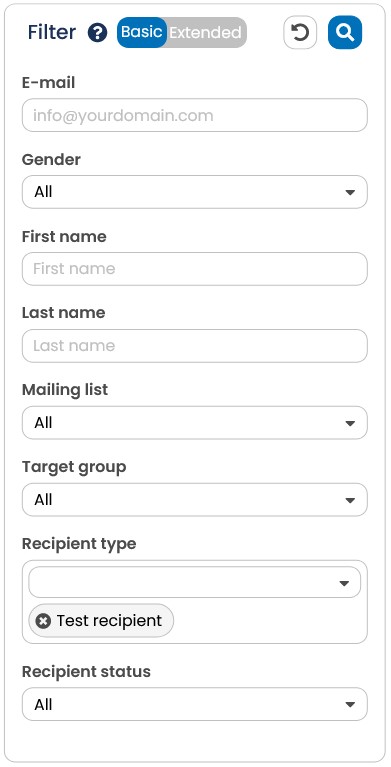Screen dimensions: 391x767
Task: Click the filter help question mark icon
Action: [97, 33]
